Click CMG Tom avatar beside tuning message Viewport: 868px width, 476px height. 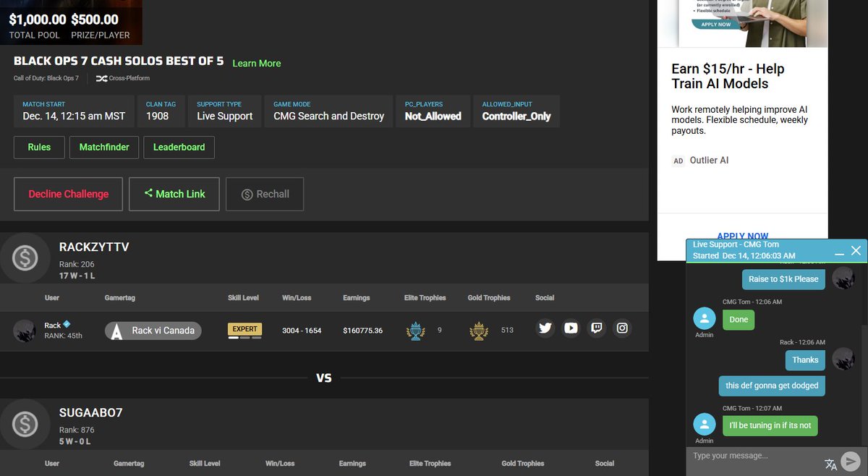pyautogui.click(x=705, y=425)
